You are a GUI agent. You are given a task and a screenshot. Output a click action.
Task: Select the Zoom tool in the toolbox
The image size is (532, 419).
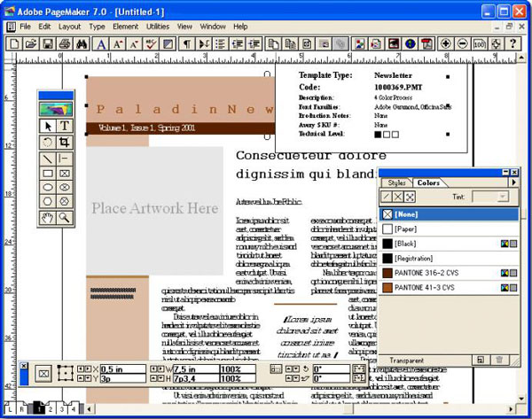tap(64, 218)
